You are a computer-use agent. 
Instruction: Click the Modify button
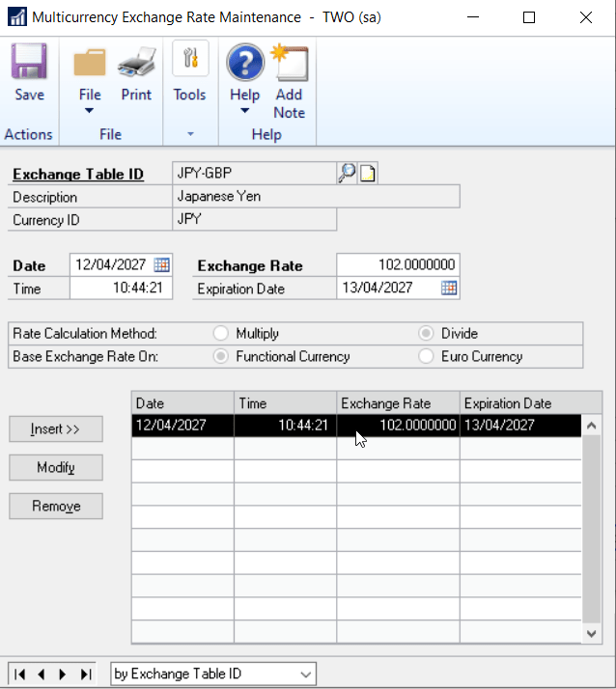pyautogui.click(x=56, y=468)
